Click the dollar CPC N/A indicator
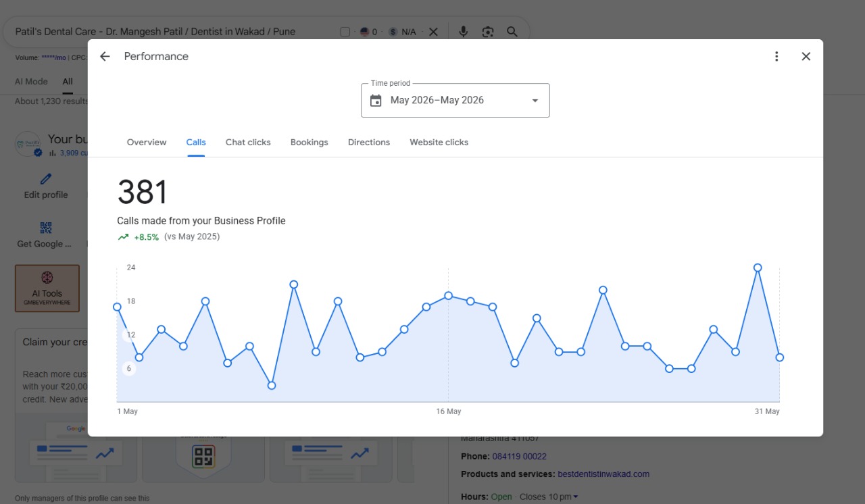The width and height of the screenshot is (865, 504). 402,32
